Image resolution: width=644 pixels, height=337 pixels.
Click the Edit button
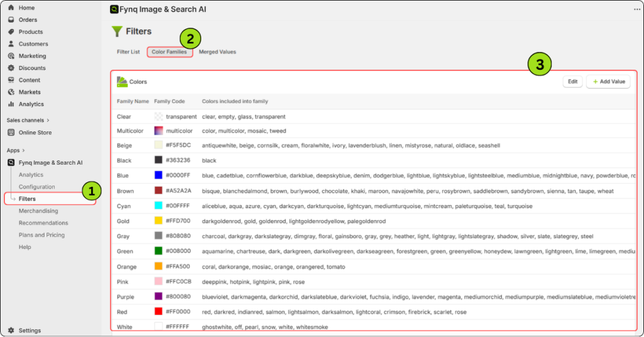click(x=572, y=81)
